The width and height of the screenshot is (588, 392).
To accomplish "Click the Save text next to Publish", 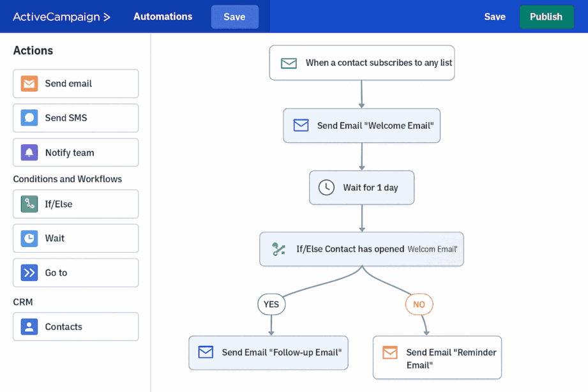I will (495, 17).
